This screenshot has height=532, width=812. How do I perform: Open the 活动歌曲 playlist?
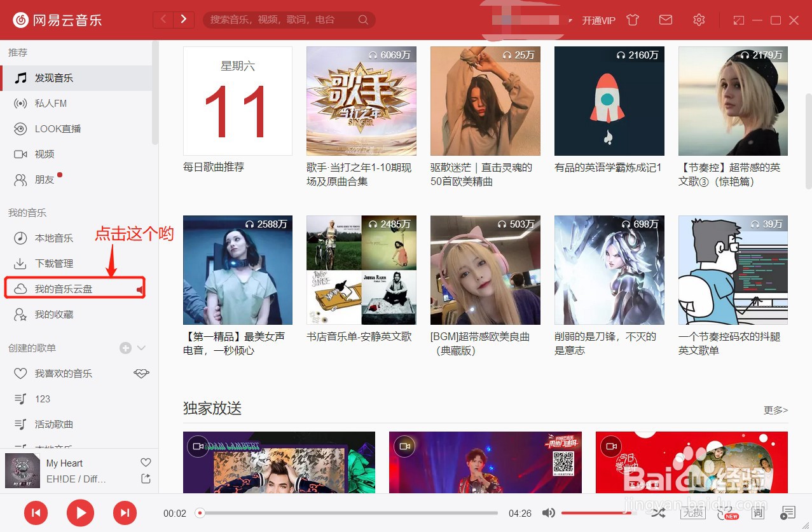pyautogui.click(x=76, y=424)
